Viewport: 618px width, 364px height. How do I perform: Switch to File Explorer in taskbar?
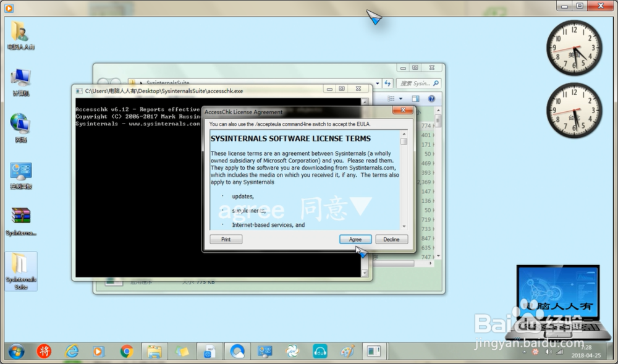(x=154, y=352)
